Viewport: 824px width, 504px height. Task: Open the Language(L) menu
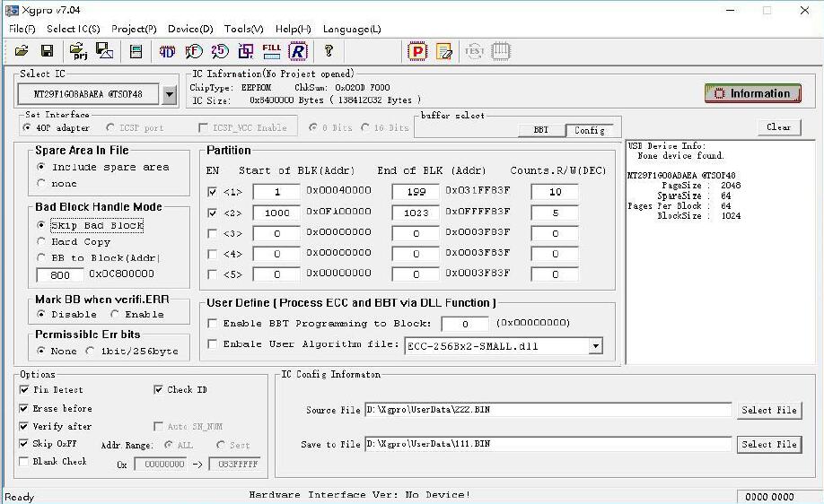pos(352,29)
